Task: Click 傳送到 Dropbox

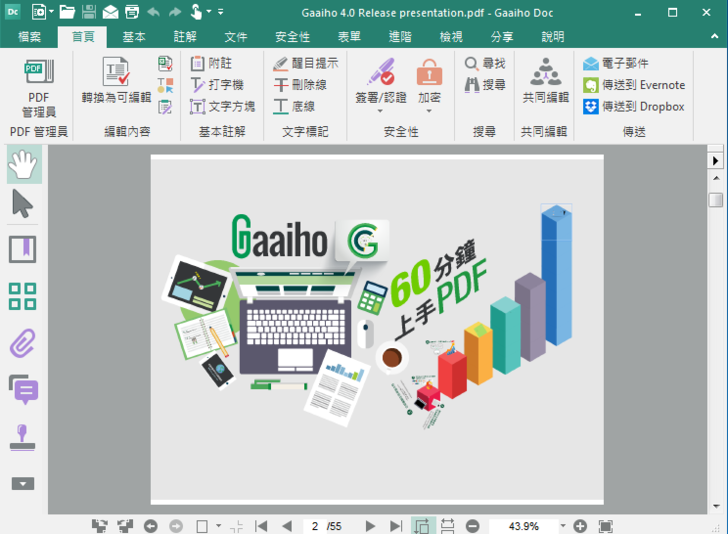Action: point(634,107)
